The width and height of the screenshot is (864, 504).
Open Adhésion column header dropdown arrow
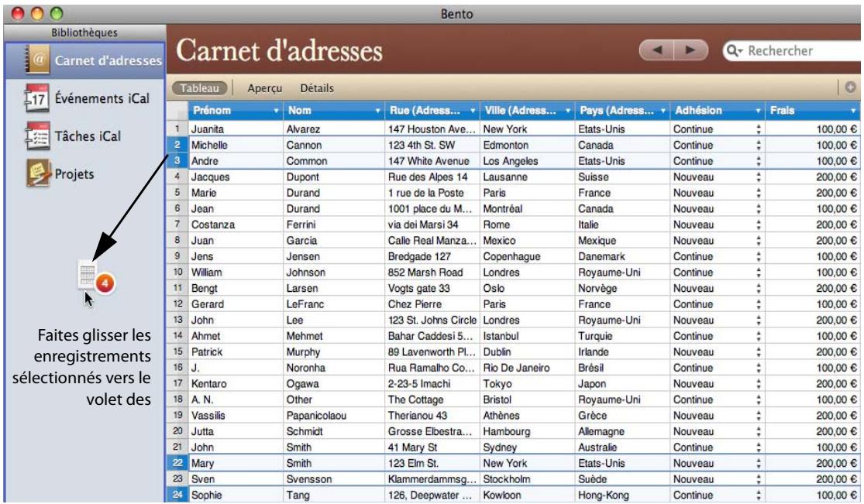(x=758, y=111)
